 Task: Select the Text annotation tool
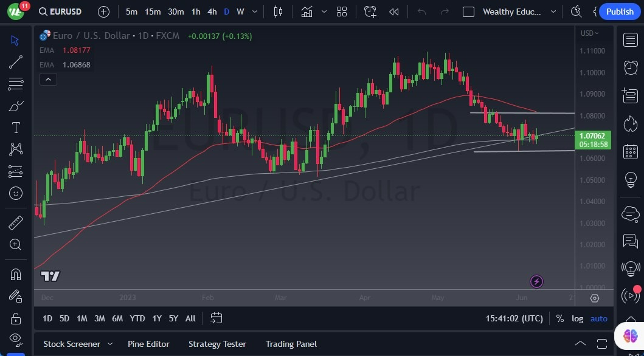point(15,128)
